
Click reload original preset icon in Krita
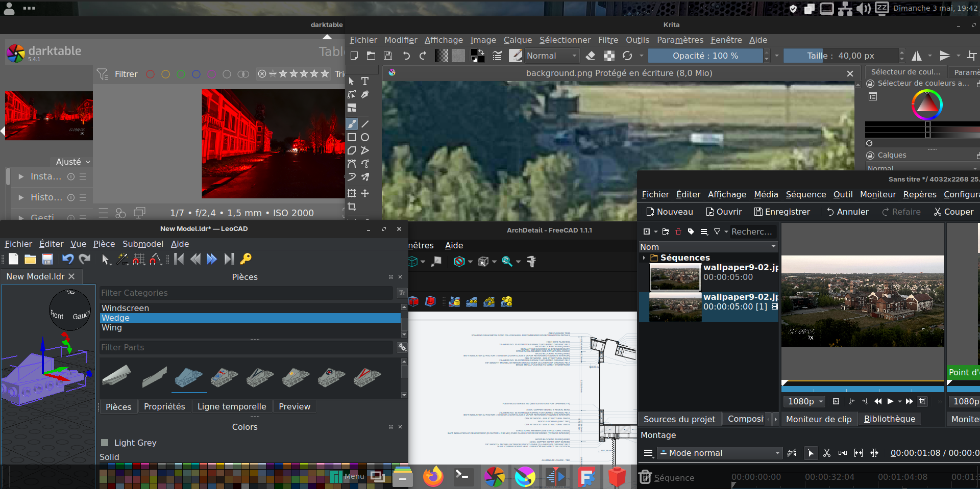[627, 56]
